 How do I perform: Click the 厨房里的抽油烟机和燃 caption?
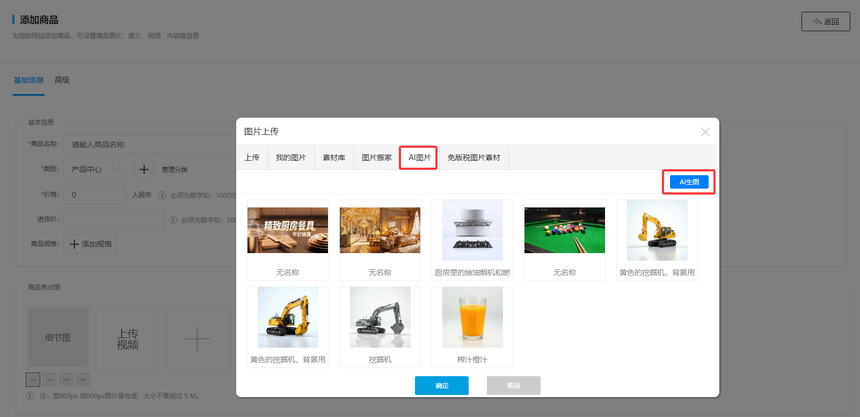(472, 273)
